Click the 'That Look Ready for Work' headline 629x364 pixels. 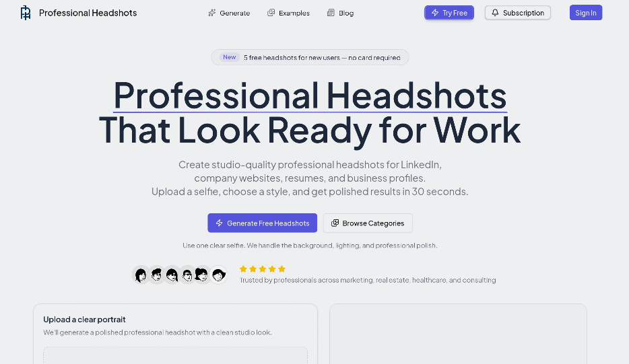[310, 131]
